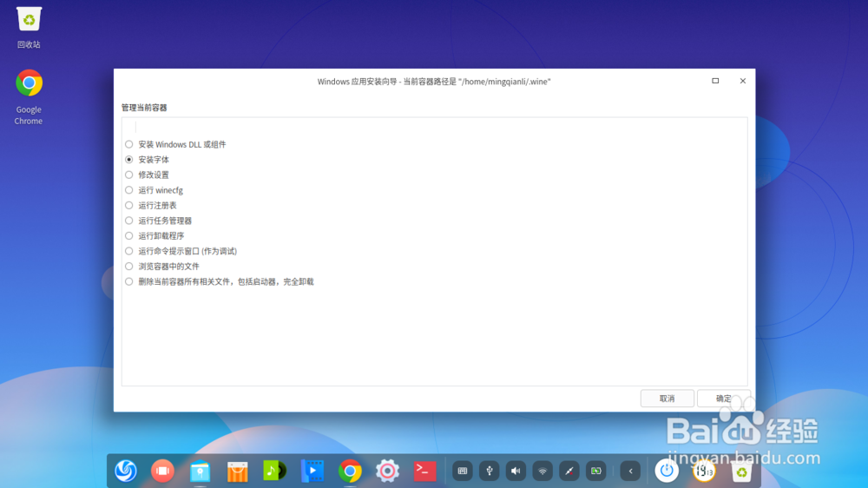Open the 回收站 desktop icon
This screenshot has width=868, height=488.
tap(29, 28)
